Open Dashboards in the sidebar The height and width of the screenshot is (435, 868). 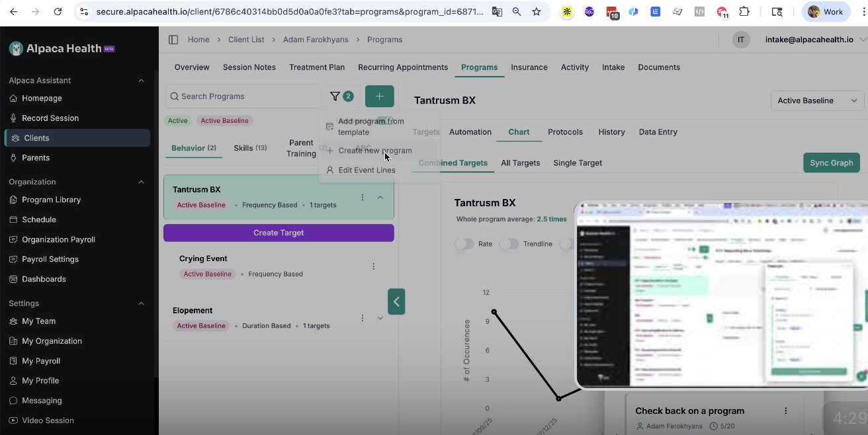point(44,279)
